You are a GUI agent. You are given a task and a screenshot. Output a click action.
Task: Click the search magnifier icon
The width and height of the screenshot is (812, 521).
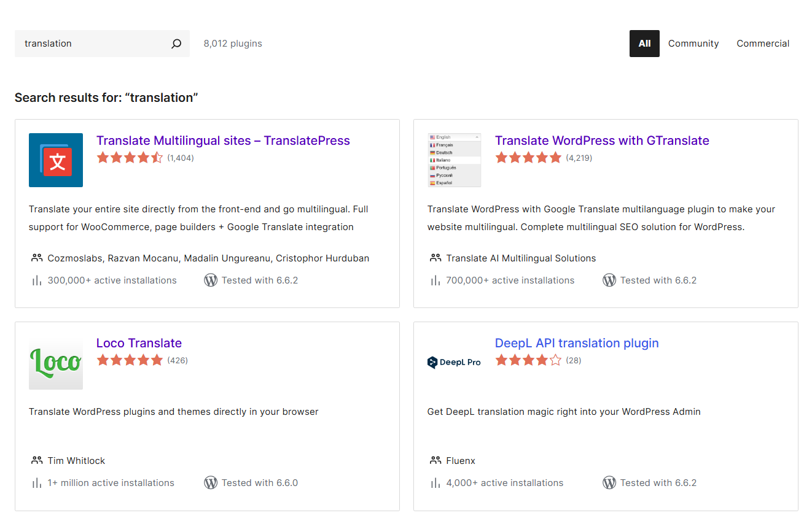point(176,44)
